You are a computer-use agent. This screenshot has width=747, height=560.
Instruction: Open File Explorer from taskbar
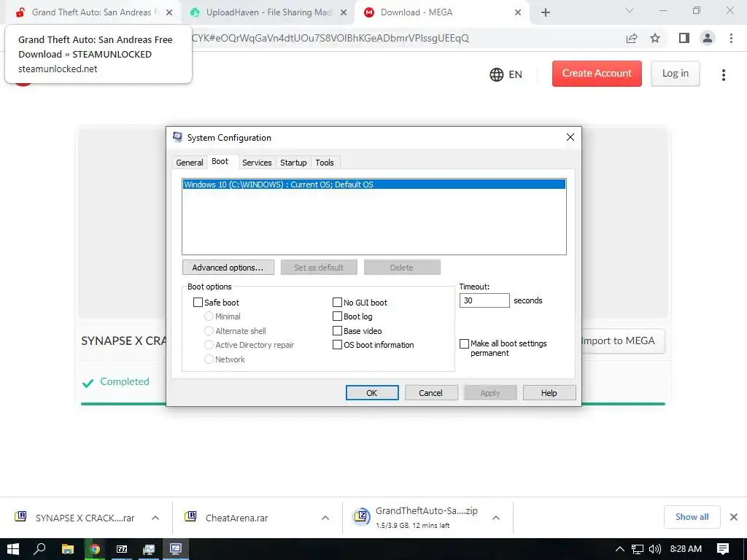coord(68,549)
